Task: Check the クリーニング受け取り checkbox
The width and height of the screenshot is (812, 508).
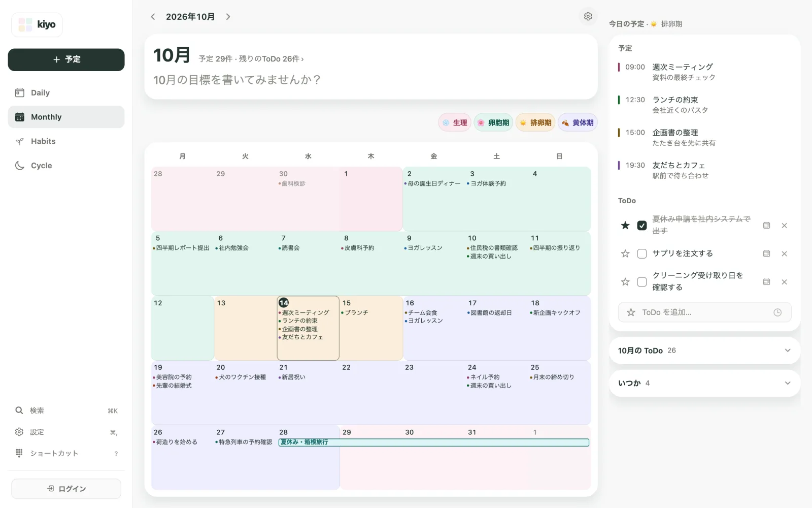Action: click(x=642, y=281)
